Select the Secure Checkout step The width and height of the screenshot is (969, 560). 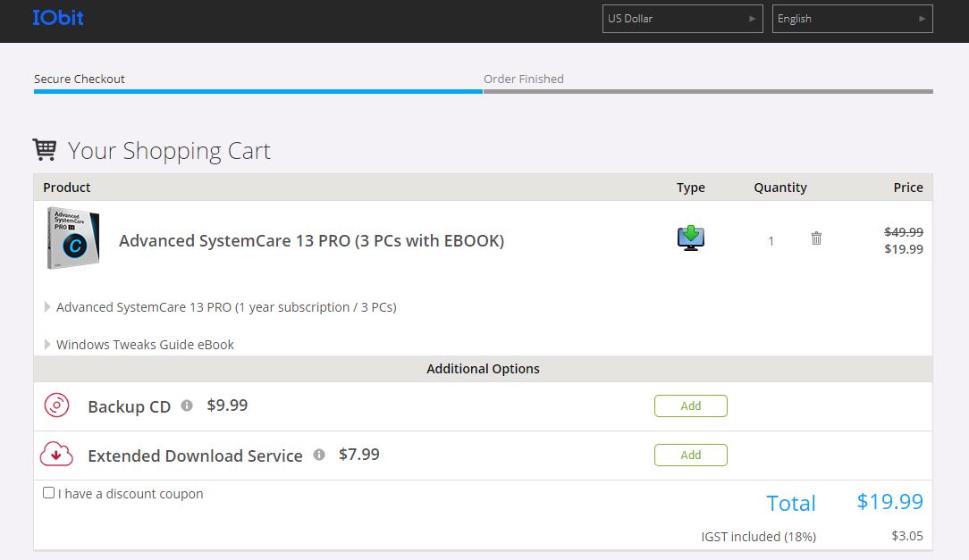[79, 79]
